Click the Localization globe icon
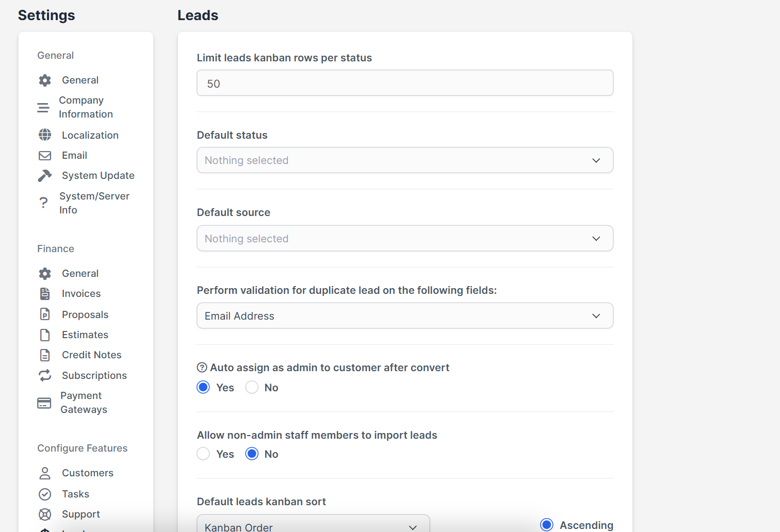Image resolution: width=780 pixels, height=532 pixels. point(45,135)
